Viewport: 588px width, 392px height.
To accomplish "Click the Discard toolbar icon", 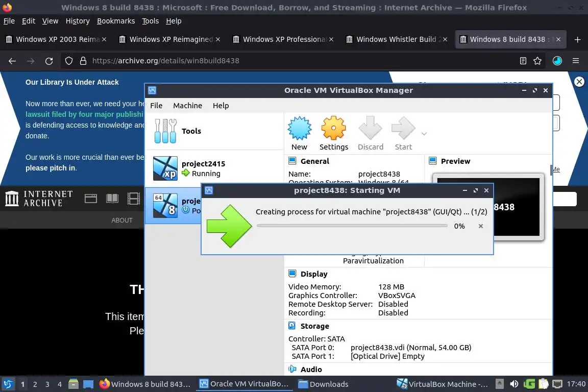I will 370,128.
